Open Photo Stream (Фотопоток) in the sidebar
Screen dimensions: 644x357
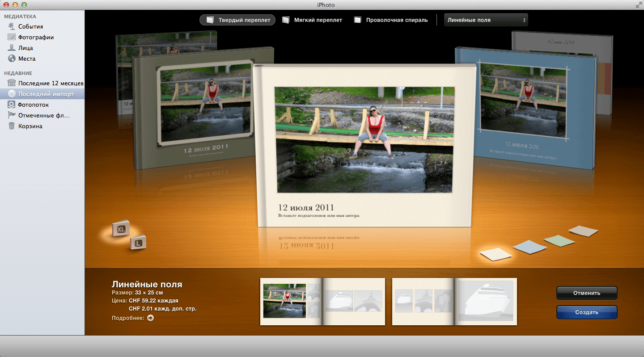point(33,105)
